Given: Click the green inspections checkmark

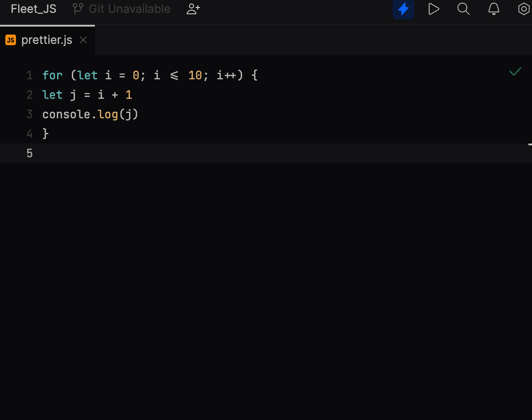Looking at the screenshot, I should click(x=515, y=71).
